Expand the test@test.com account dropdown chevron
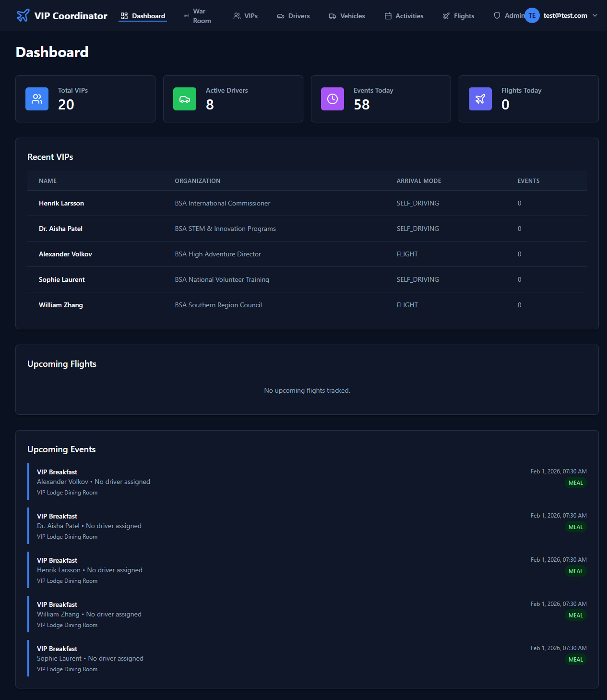607x700 pixels. [x=595, y=15]
